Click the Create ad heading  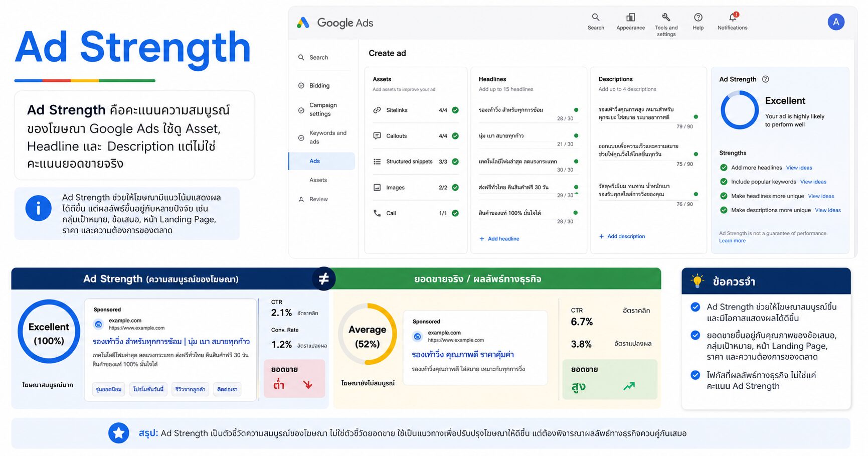coord(387,53)
